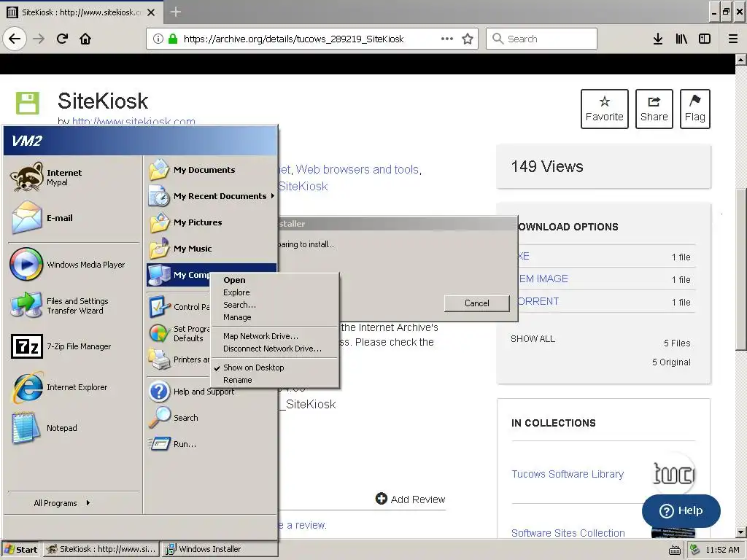Click the browser Search input field
The width and height of the screenshot is (747, 560).
541,39
